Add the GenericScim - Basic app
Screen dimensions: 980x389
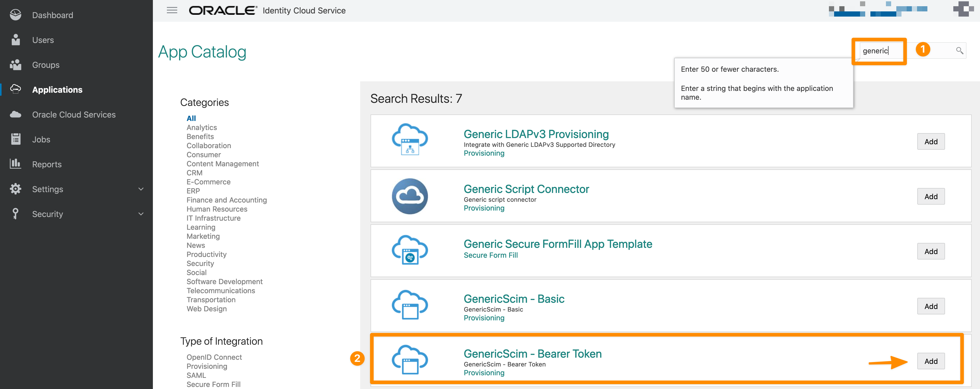pyautogui.click(x=931, y=306)
